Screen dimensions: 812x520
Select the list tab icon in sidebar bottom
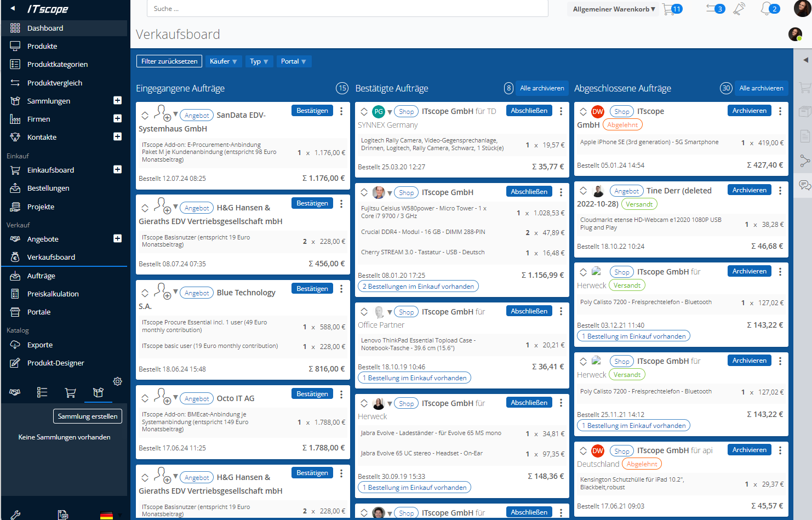tap(42, 392)
